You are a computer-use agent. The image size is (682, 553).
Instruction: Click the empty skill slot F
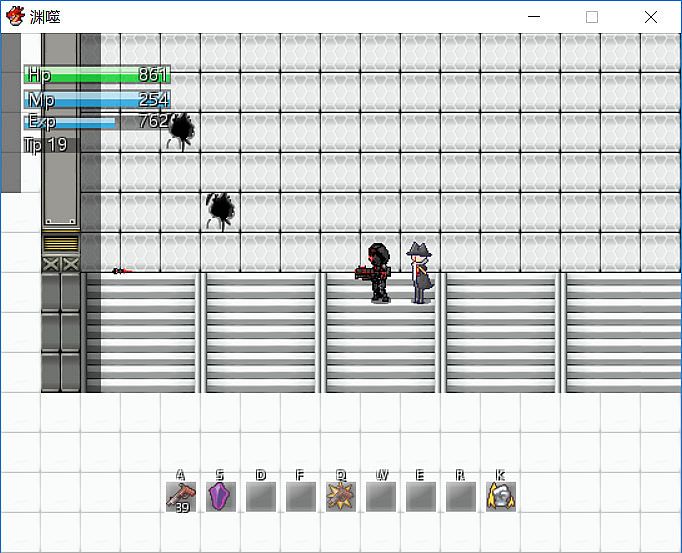click(x=301, y=496)
